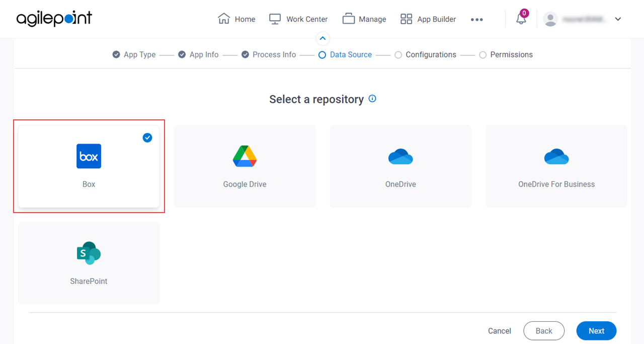
Task: Select the Permissions step
Action: click(x=506, y=54)
